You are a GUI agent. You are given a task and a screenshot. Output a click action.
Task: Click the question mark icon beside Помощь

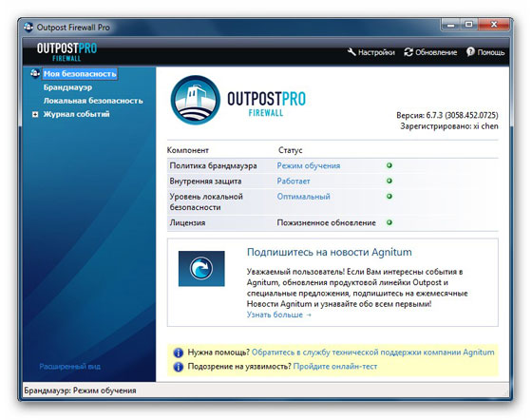[470, 51]
